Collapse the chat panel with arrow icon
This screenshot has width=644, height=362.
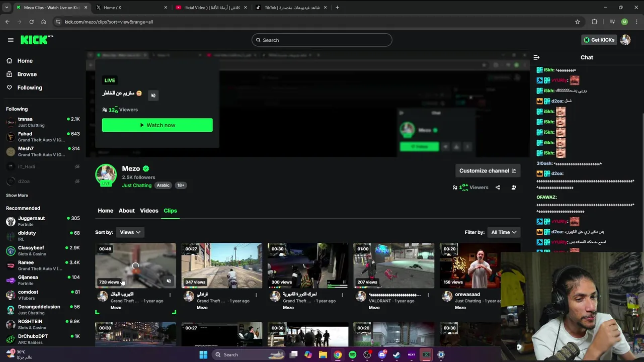[x=536, y=57]
